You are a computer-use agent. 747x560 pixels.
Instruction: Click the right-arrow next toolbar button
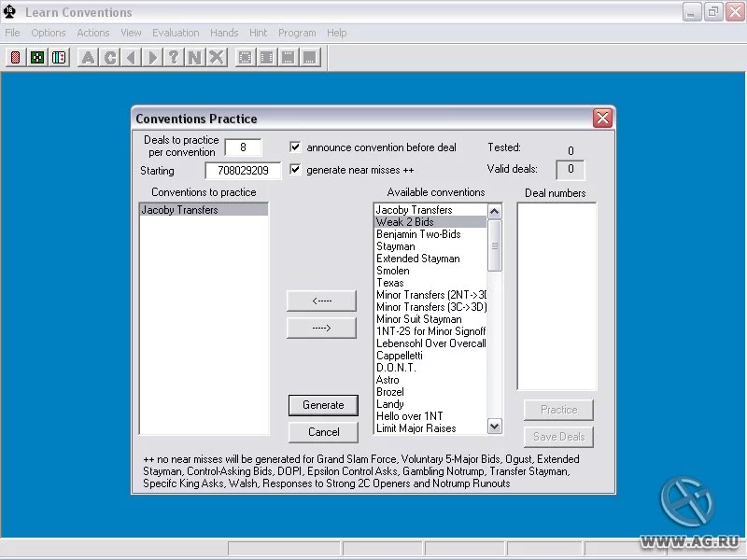click(x=152, y=58)
